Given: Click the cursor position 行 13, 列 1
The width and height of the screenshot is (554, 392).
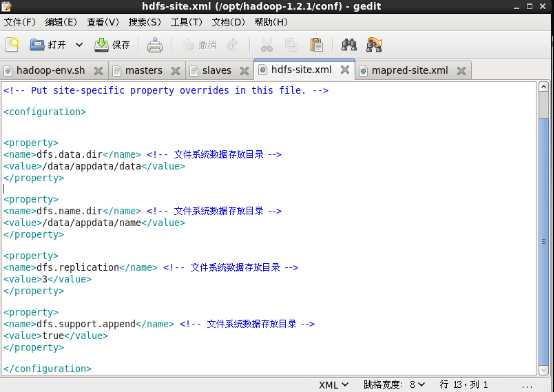Looking at the screenshot, I should point(464,385).
